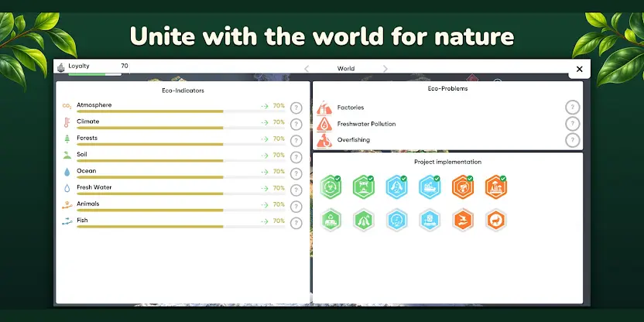Click the Freshwater Pollution warning icon
This screenshot has width=644, height=322.
(324, 124)
